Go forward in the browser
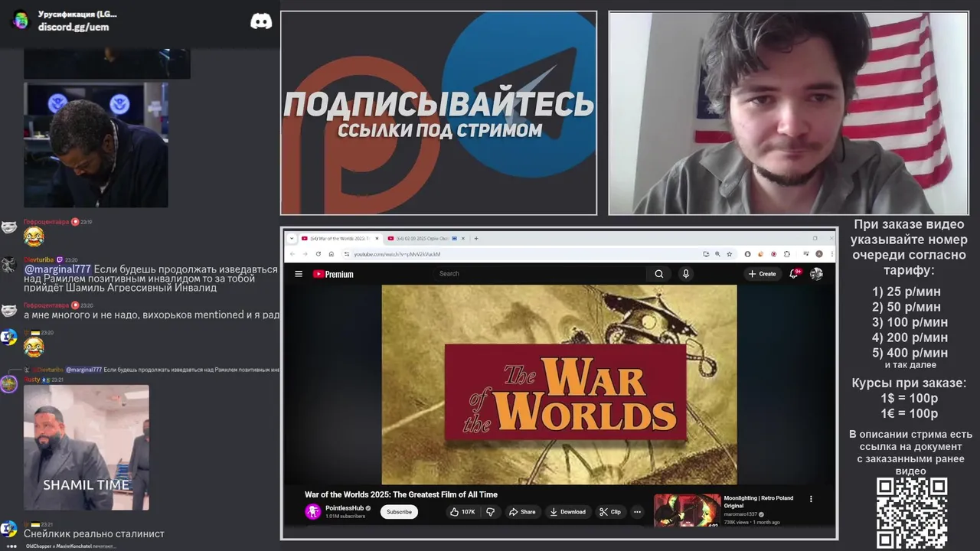980x551 pixels. (x=305, y=254)
